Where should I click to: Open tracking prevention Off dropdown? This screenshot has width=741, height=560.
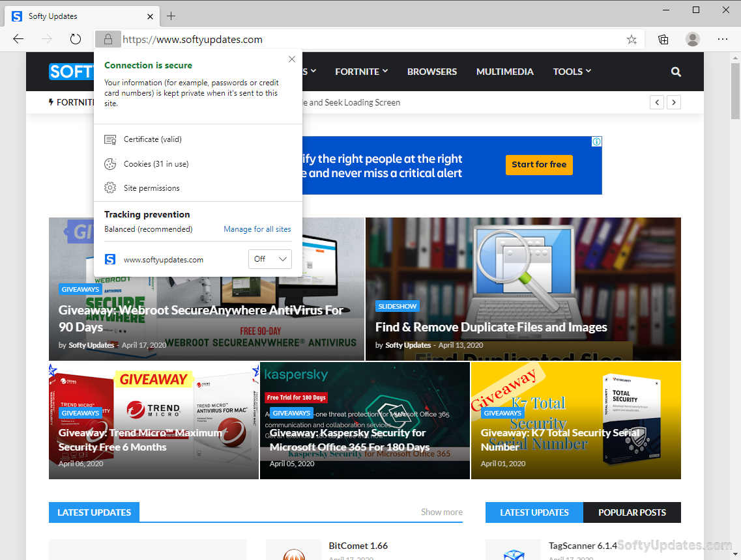[x=270, y=259]
